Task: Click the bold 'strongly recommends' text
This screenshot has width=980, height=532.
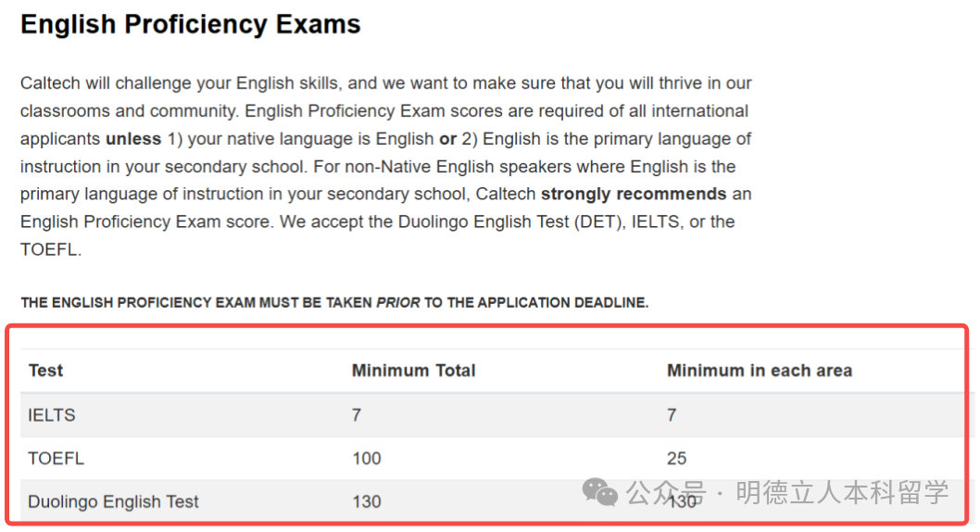Action: (634, 195)
